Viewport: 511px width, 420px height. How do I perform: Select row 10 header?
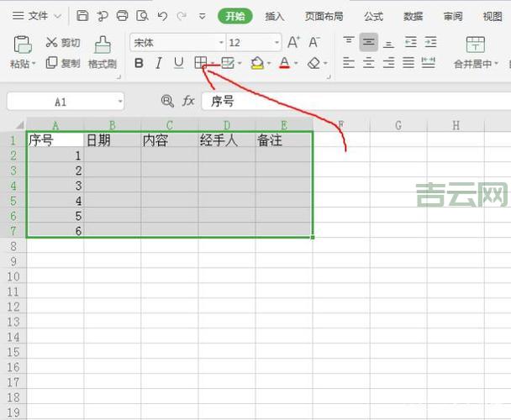tap(13, 276)
